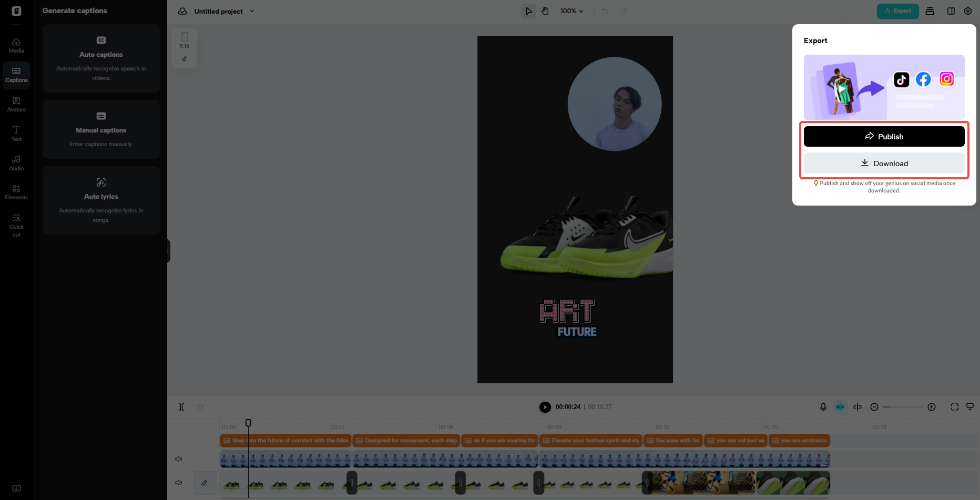980x500 pixels.
Task: Choose Manual captions option
Action: [x=101, y=129]
